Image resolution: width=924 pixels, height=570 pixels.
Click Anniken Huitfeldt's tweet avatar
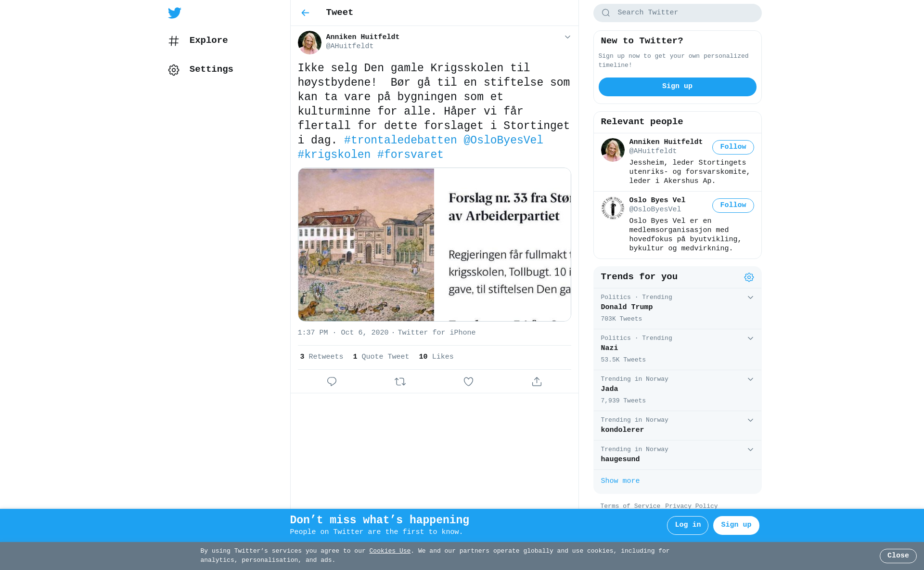pyautogui.click(x=309, y=43)
